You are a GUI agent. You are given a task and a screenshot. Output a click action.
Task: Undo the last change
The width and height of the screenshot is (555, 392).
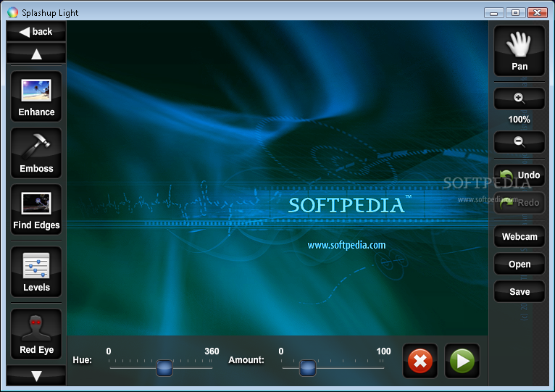point(519,175)
